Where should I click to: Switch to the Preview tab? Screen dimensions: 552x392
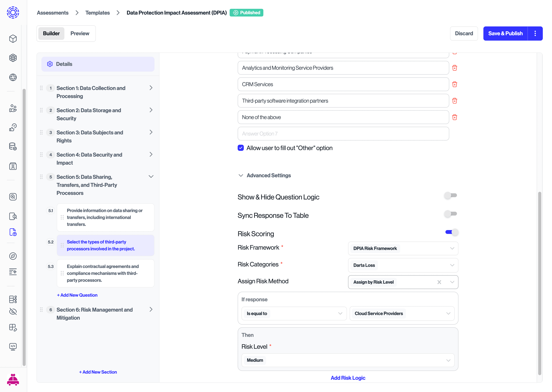tap(80, 34)
